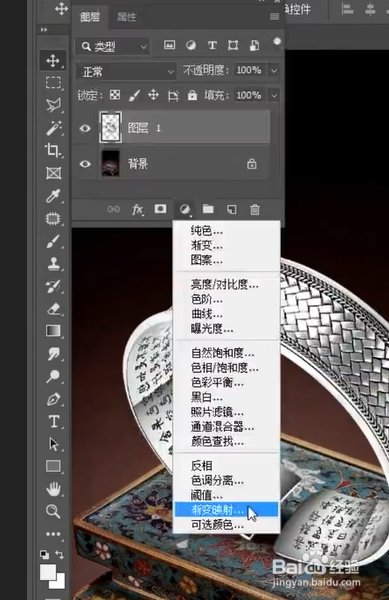Select the Path Selection tool
This screenshot has height=600, width=389.
tap(53, 444)
